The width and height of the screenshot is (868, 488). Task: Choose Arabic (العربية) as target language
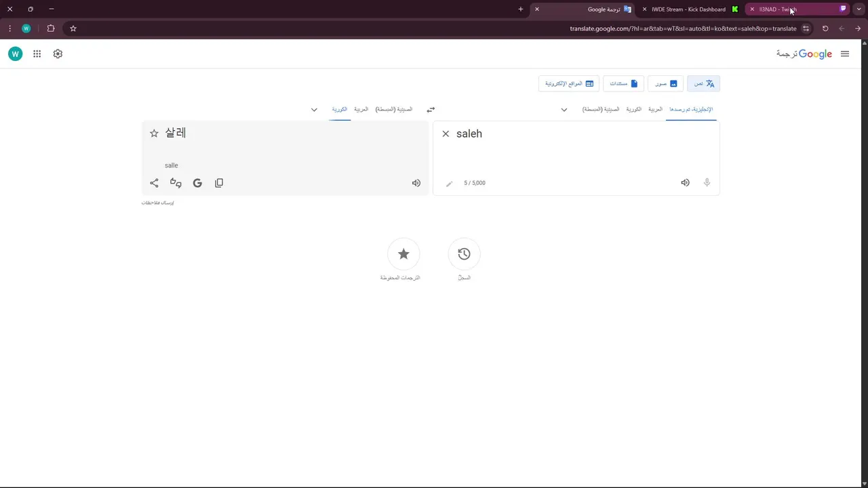click(361, 109)
